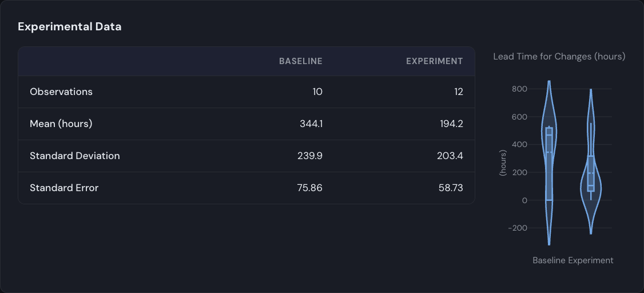
Task: Select Baseline standard deviation 239.9
Action: (x=310, y=156)
